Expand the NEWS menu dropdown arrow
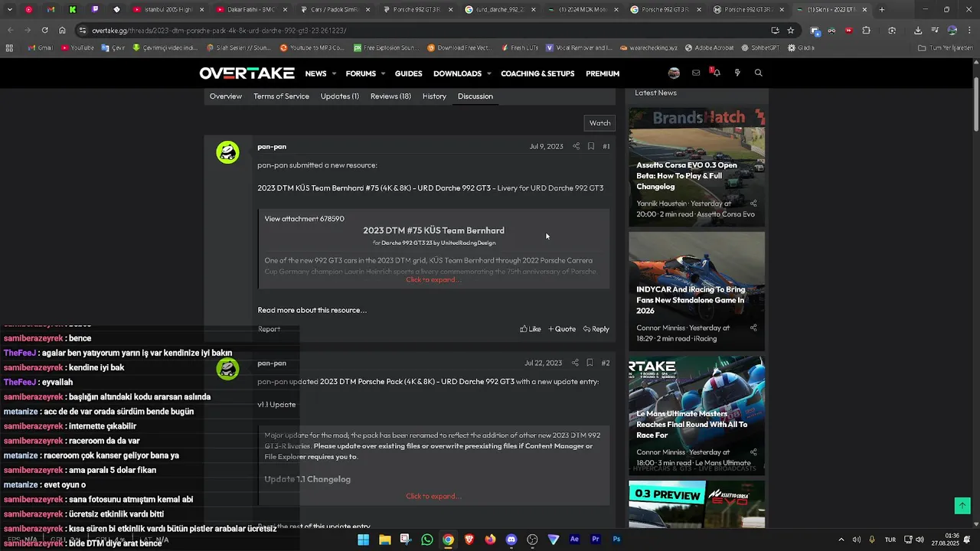The height and width of the screenshot is (551, 980). click(334, 74)
